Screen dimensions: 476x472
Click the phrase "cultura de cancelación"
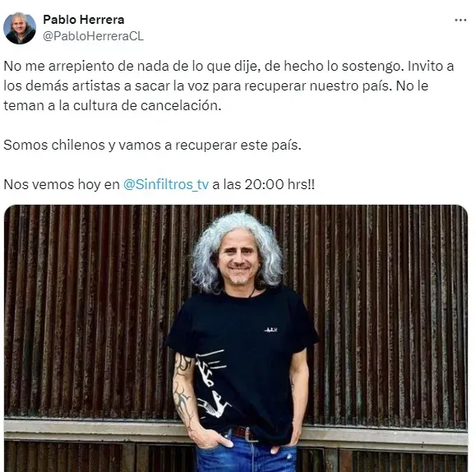tap(147, 106)
